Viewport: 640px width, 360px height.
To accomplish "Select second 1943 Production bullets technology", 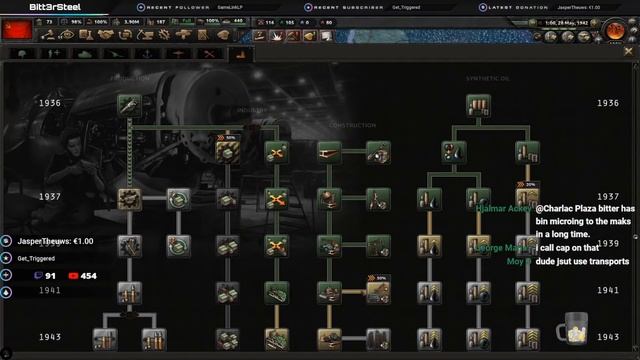I will tap(154, 340).
